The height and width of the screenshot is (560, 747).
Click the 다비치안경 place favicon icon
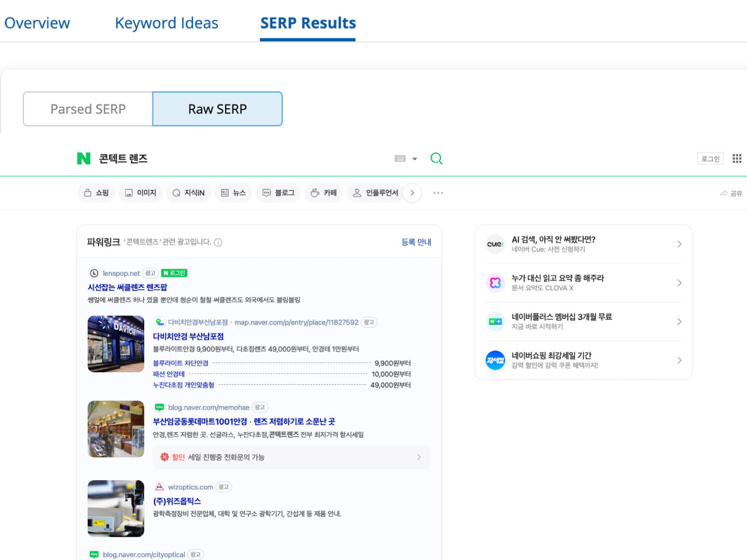tap(160, 323)
